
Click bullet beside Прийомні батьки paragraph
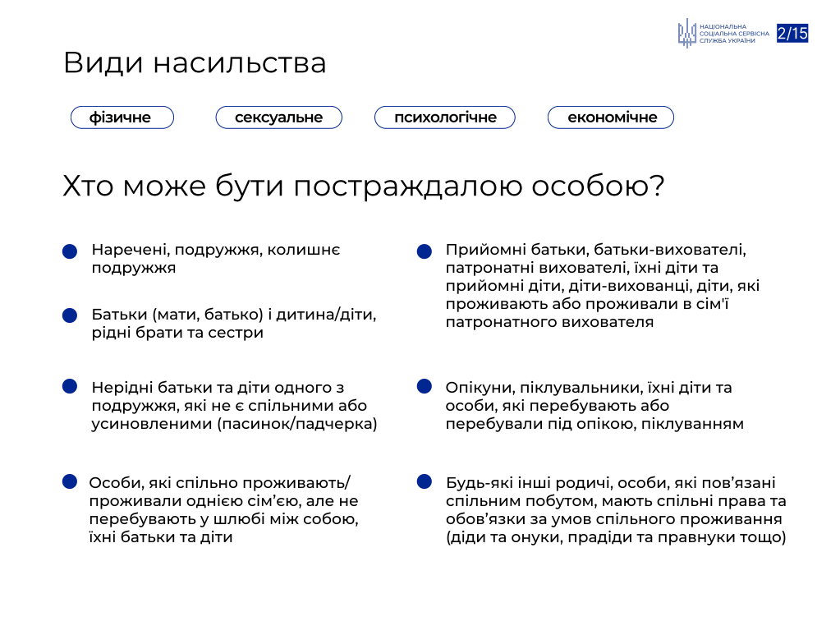(425, 251)
